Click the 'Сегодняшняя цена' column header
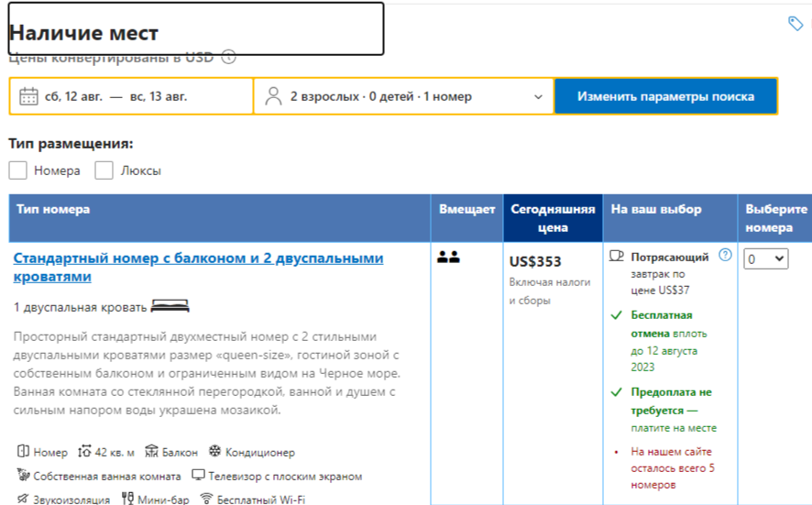812x505 pixels. tap(553, 218)
